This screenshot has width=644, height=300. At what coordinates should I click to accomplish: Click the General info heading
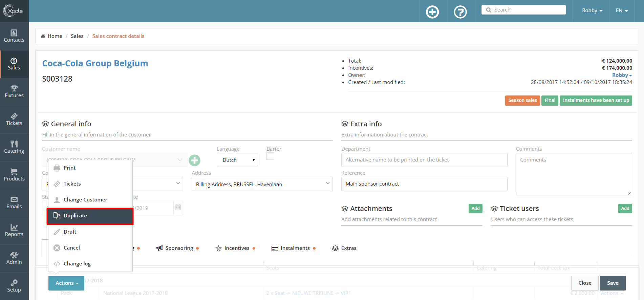point(71,124)
